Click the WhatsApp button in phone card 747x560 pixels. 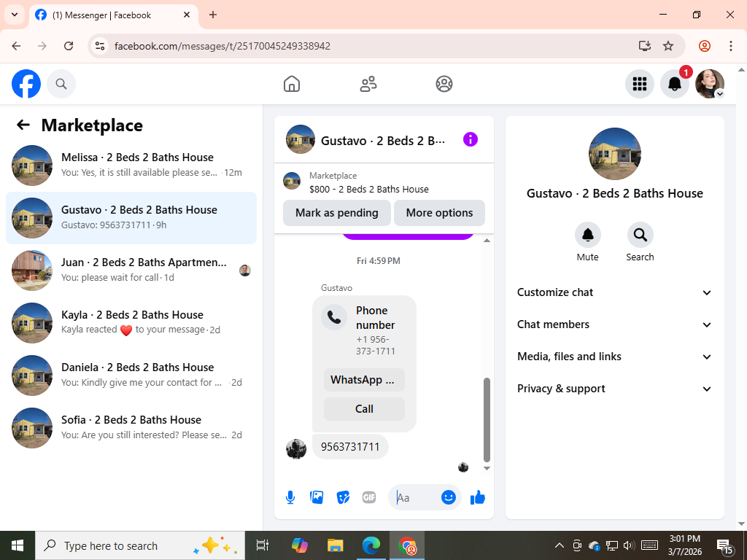coord(364,380)
